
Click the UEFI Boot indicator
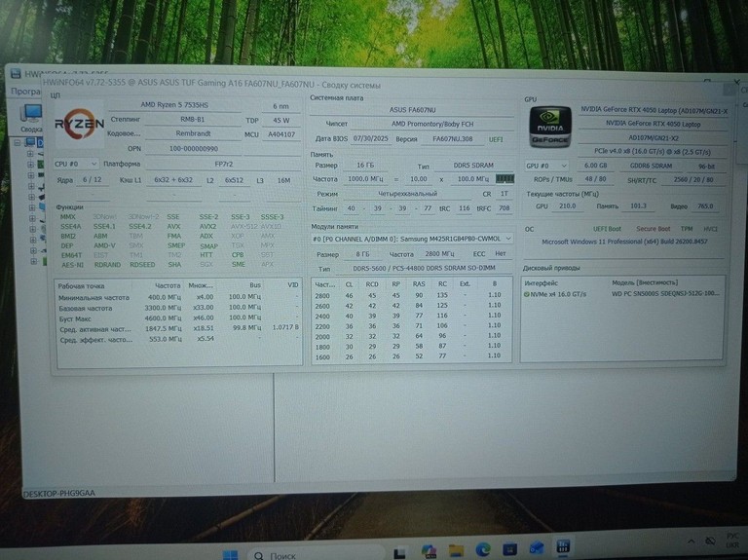coord(607,229)
